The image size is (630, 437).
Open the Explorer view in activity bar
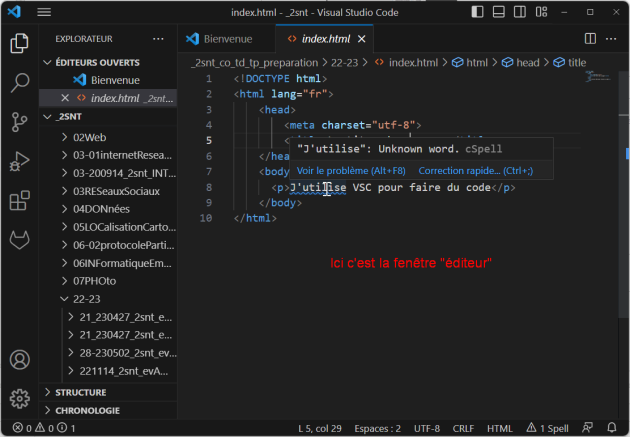click(x=19, y=43)
